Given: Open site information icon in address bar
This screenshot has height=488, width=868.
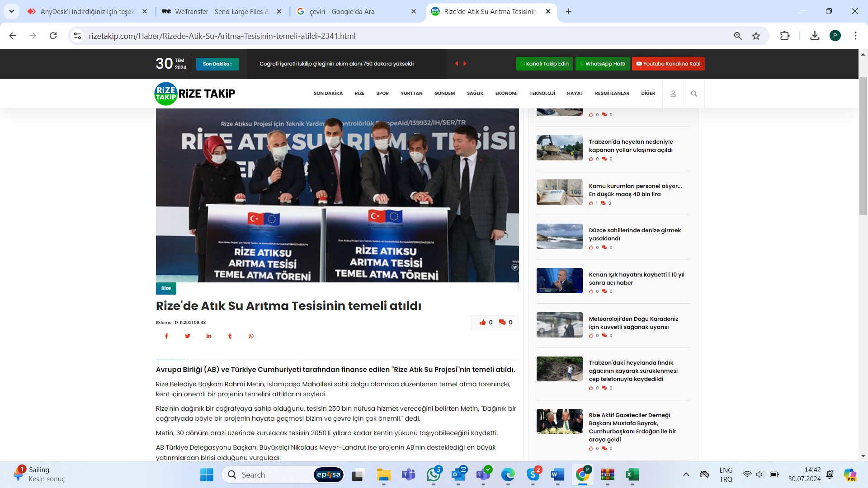Looking at the screenshot, I should pos(77,36).
